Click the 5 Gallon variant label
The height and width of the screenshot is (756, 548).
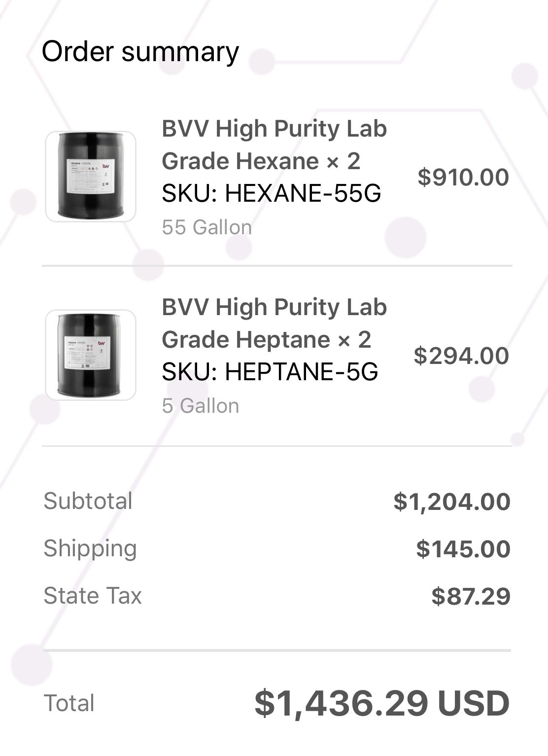200,406
